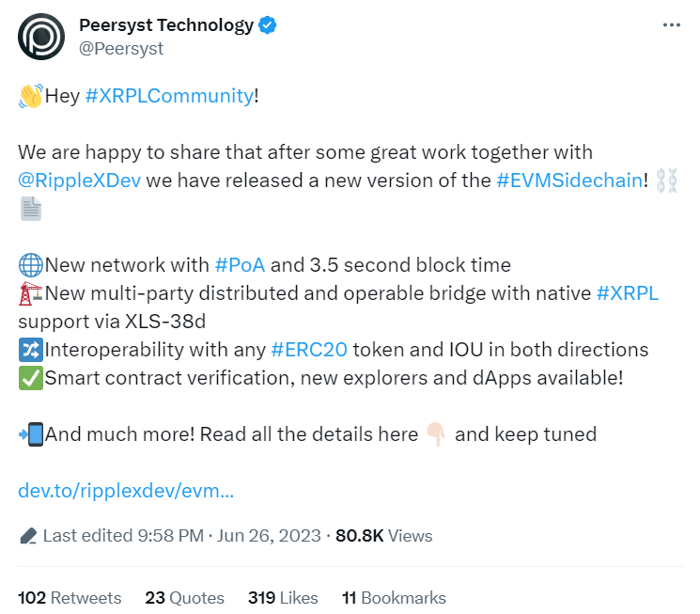Open the #EVMSidechain hashtag

(569, 181)
